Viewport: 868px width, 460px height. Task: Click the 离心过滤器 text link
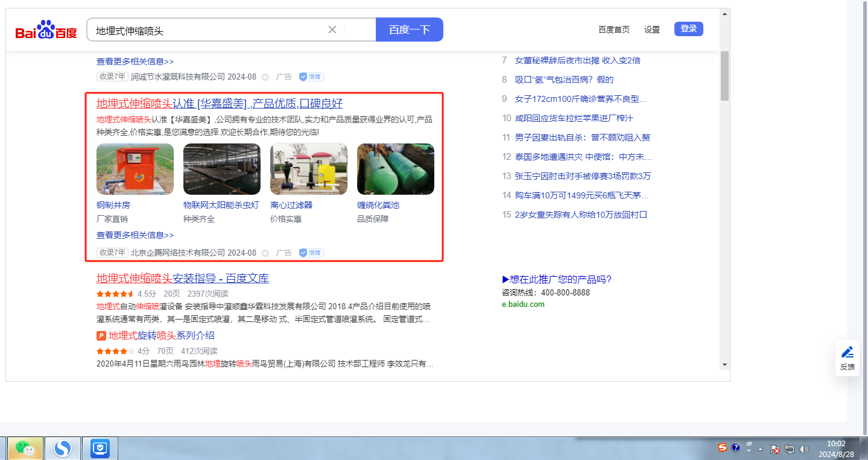(291, 205)
